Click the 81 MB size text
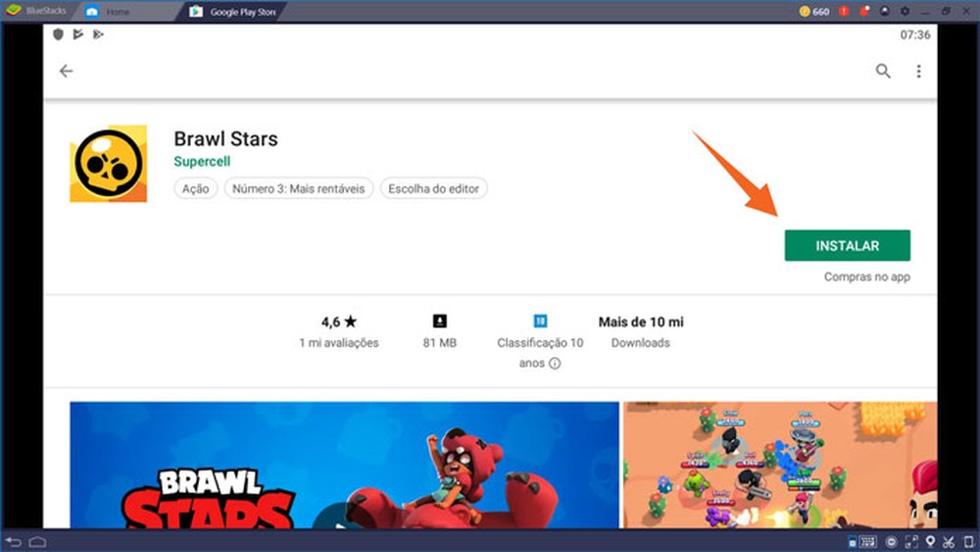This screenshot has height=552, width=980. (440, 342)
